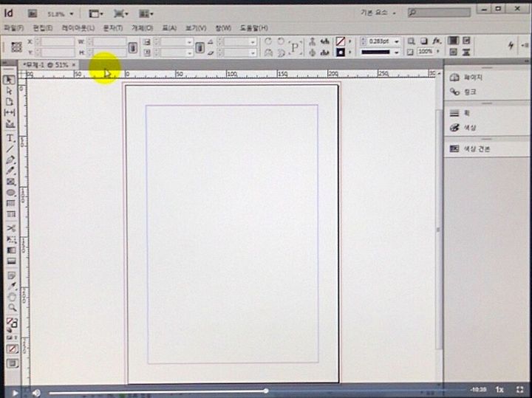Open the 편집(E) menu

(x=42, y=28)
